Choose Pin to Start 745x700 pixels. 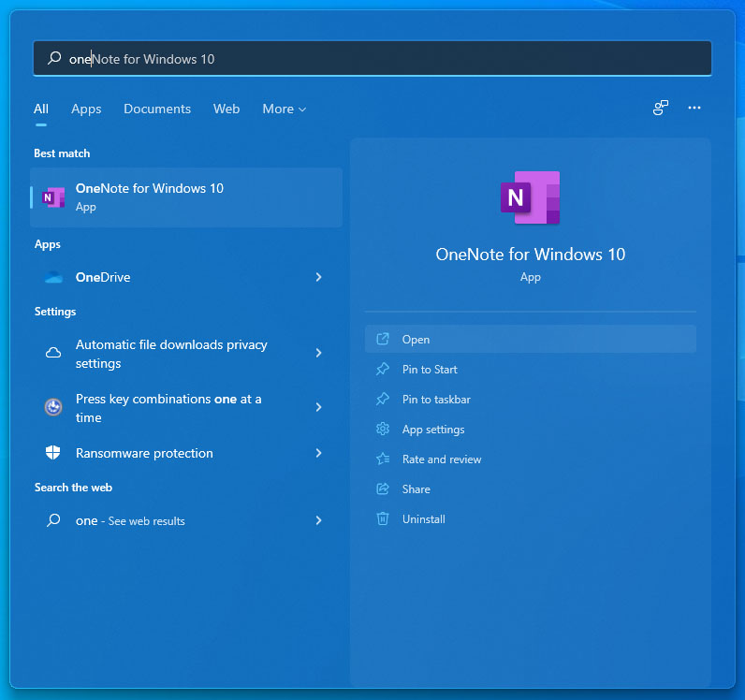(531, 369)
